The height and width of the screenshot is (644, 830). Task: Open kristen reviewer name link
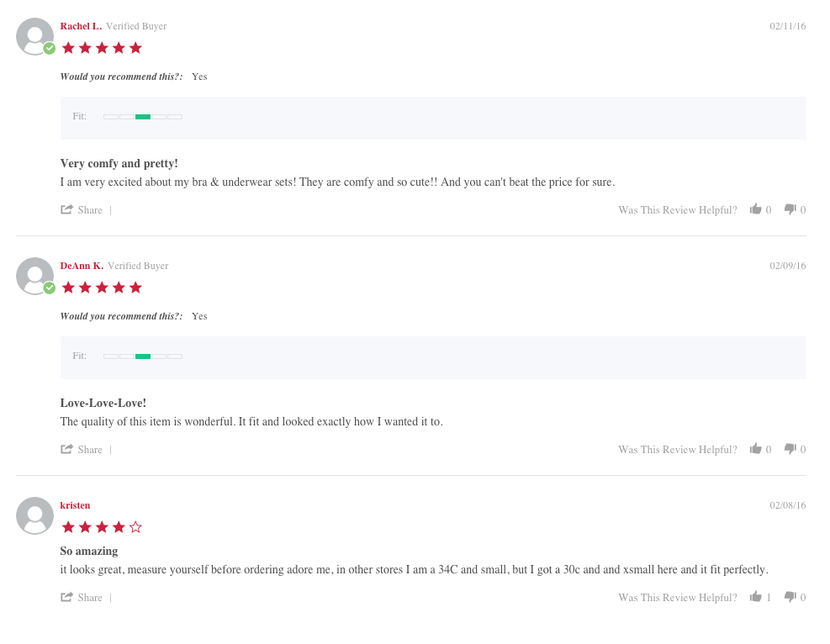[75, 505]
